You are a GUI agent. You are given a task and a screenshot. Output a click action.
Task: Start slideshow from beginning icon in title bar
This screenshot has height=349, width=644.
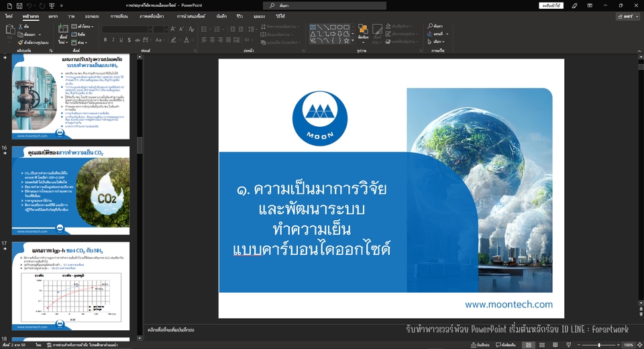click(52, 5)
